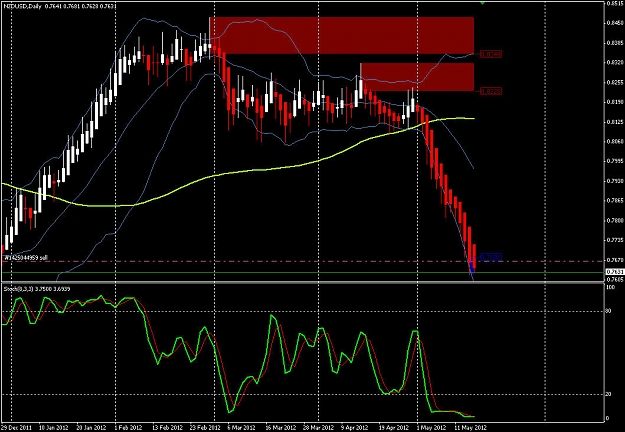Image resolution: width=625 pixels, height=432 pixels.
Task: Click the 0.8515 price axis label
Action: (615, 4)
